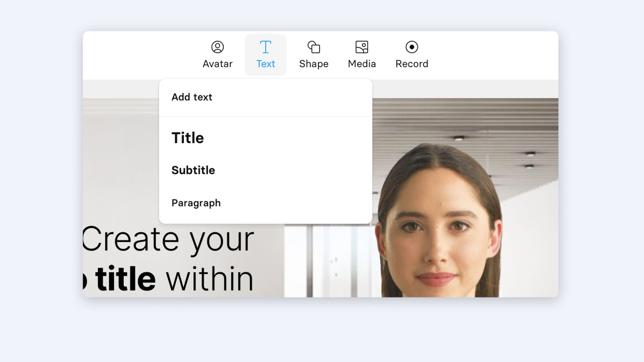
Task: Click the Record circle icon
Action: [412, 47]
